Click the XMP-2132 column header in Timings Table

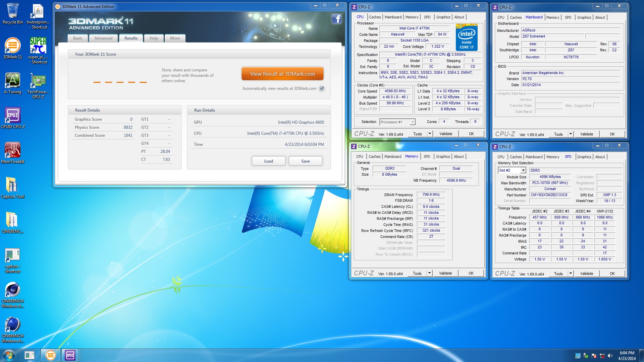click(x=605, y=211)
